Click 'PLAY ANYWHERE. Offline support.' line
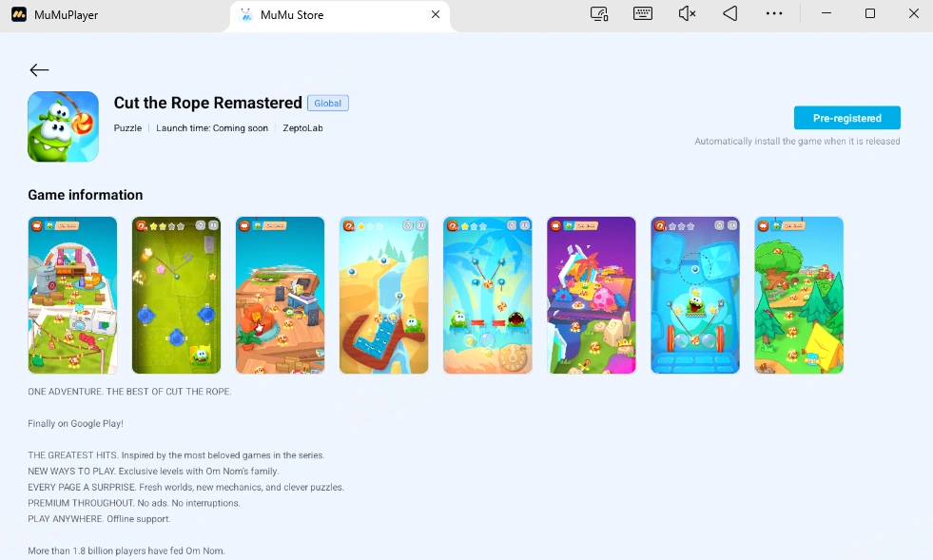The width and height of the screenshot is (933, 560). pos(99,519)
